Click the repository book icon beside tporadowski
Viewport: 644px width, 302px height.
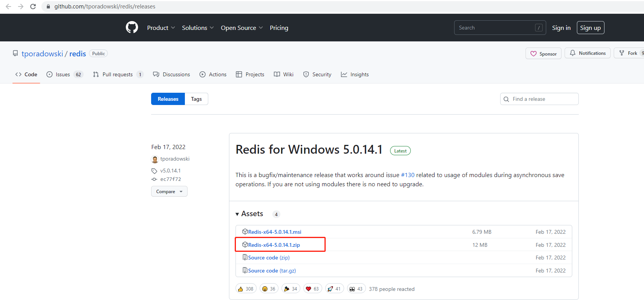[x=15, y=54]
